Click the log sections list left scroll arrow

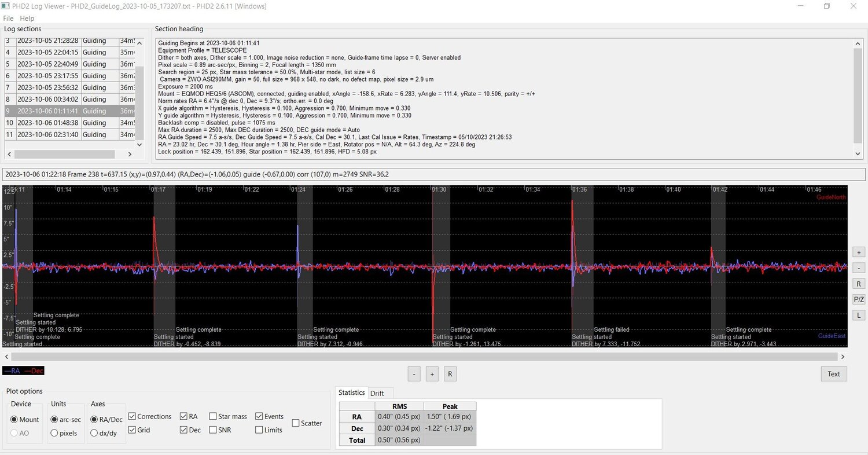(x=9, y=154)
